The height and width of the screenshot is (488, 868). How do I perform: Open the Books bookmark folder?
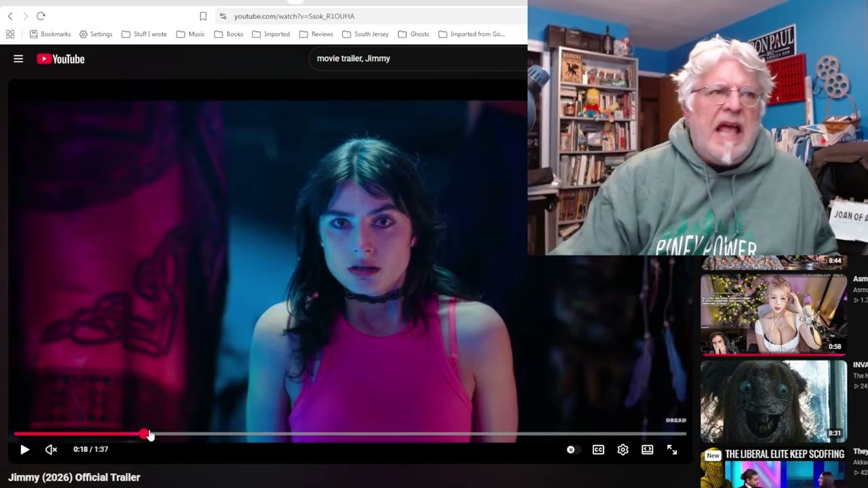coord(229,34)
